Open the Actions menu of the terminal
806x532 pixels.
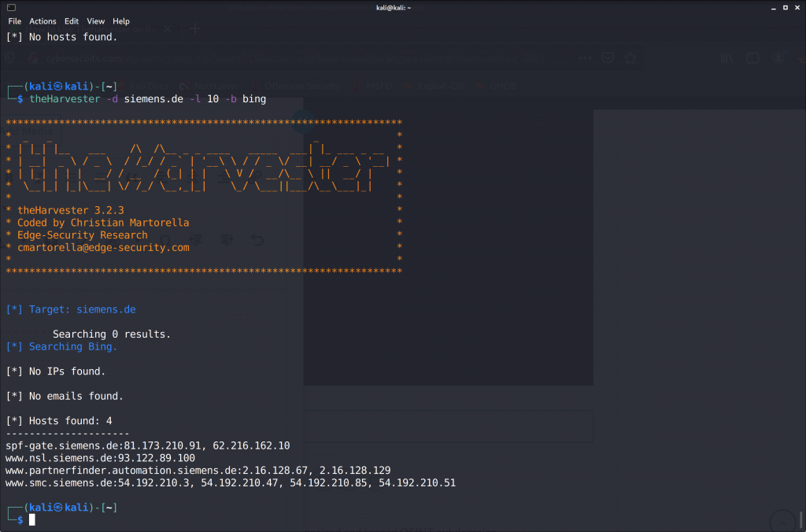pyautogui.click(x=43, y=21)
